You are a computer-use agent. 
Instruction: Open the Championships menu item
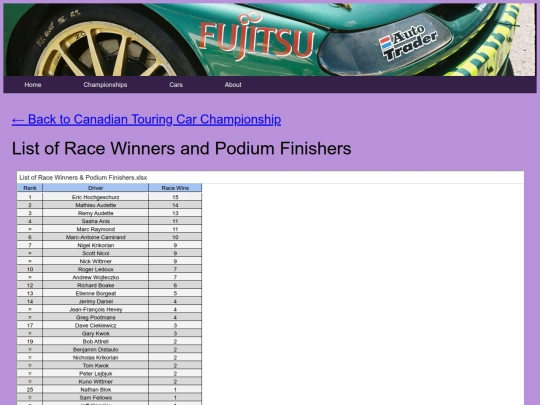tap(105, 85)
